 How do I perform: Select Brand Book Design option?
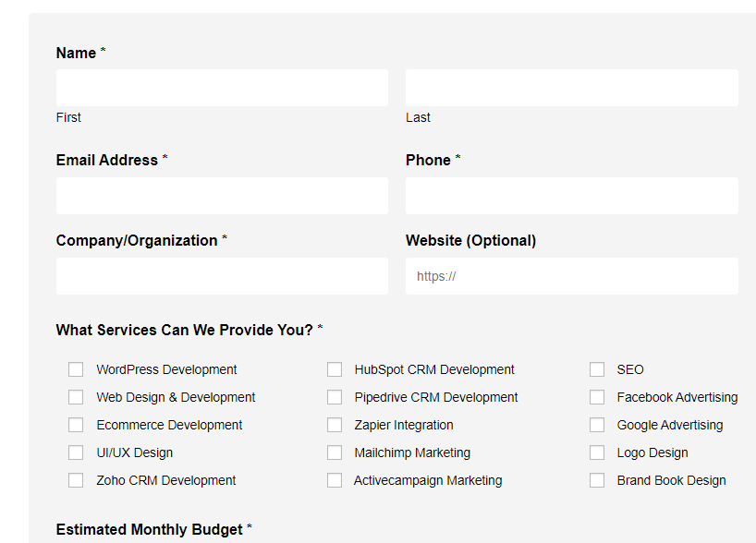(x=597, y=480)
